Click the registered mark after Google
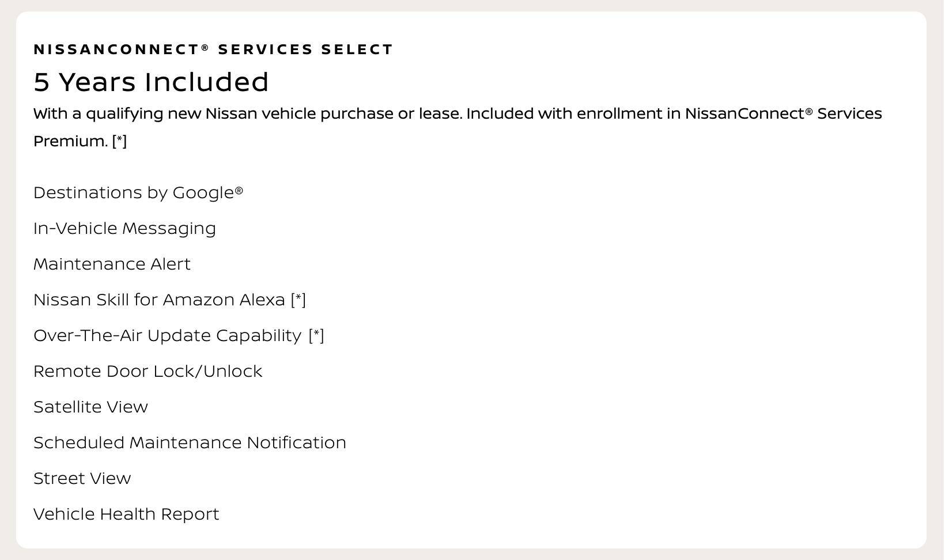The image size is (945, 560). [239, 190]
